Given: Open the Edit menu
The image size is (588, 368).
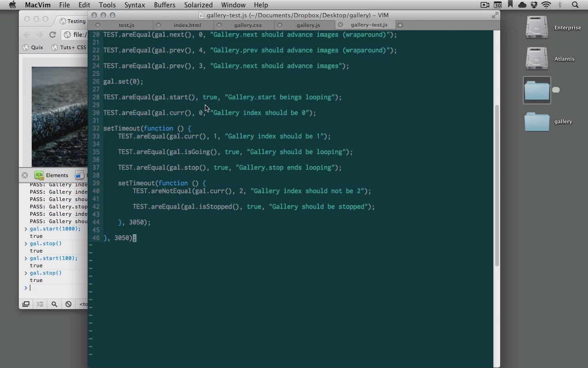Looking at the screenshot, I should pyautogui.click(x=84, y=5).
